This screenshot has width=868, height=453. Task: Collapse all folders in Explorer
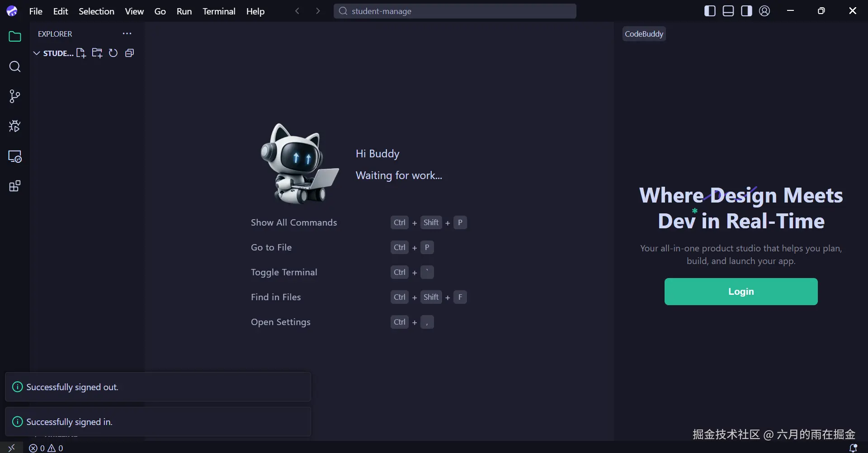pos(129,53)
